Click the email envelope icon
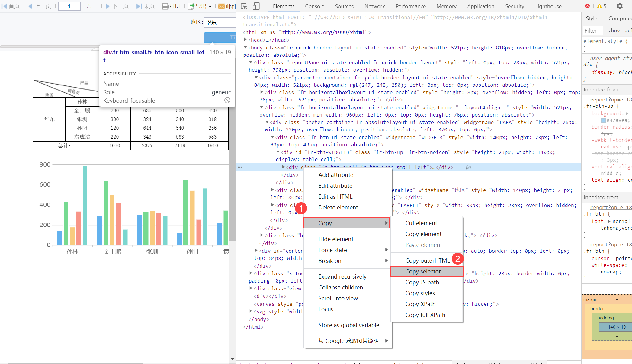This screenshot has width=632, height=364. tap(221, 6)
